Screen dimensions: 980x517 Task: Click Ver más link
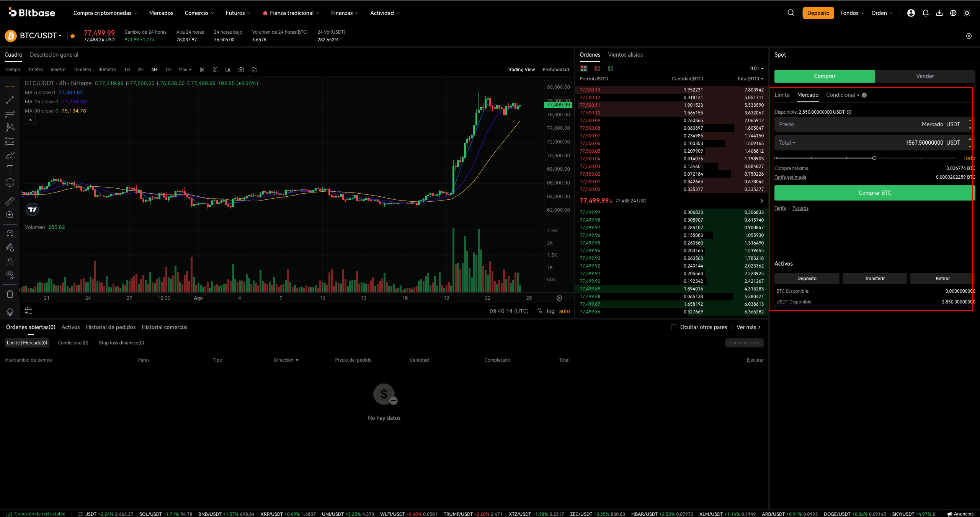pyautogui.click(x=749, y=327)
